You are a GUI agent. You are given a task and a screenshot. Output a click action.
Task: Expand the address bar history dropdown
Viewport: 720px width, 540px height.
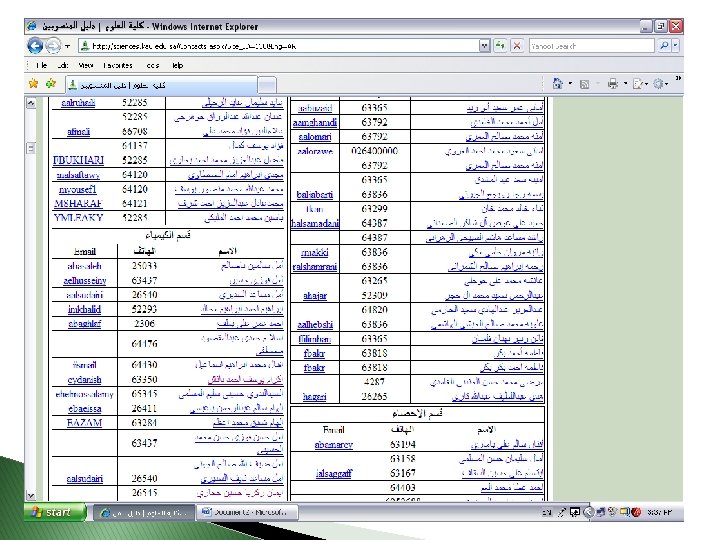point(484,46)
